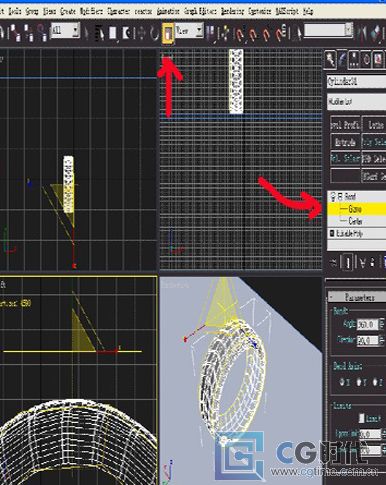This screenshot has width=386, height=485.
Task: Click the Bevel Profile modifier button
Action: pos(345,125)
